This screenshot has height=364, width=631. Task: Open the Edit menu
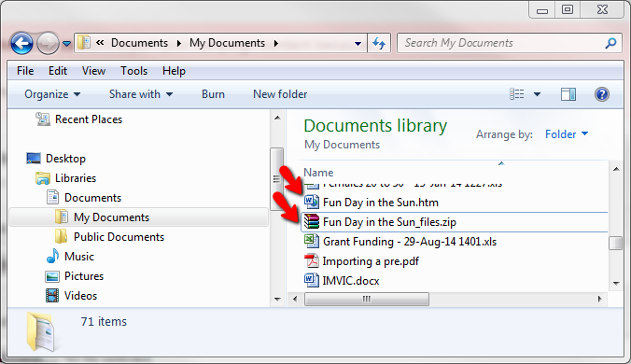coord(58,71)
